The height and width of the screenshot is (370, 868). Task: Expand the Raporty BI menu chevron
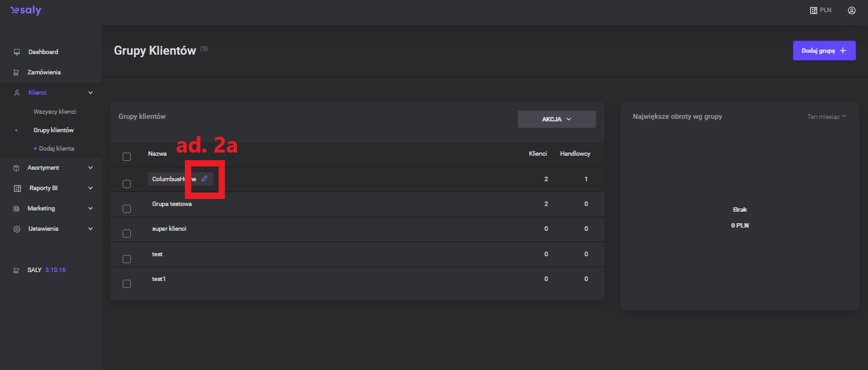(x=90, y=188)
